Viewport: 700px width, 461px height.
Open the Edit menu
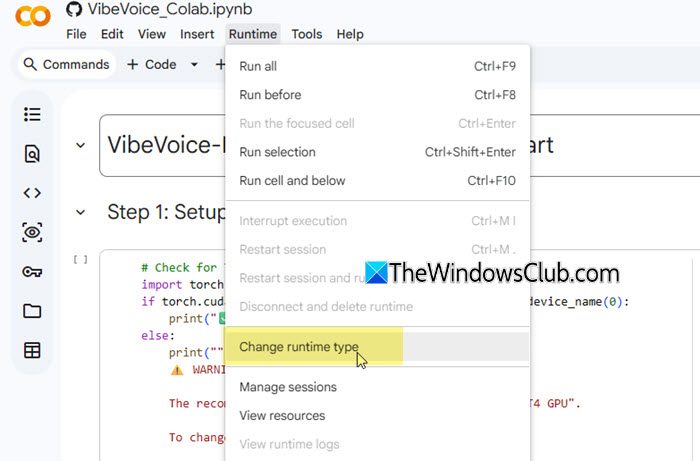tap(112, 34)
